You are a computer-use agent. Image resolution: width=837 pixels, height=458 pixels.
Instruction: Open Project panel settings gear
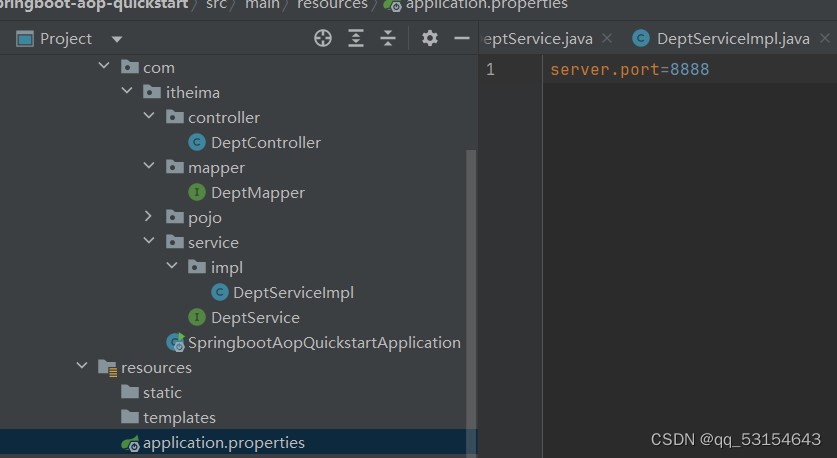(430, 38)
